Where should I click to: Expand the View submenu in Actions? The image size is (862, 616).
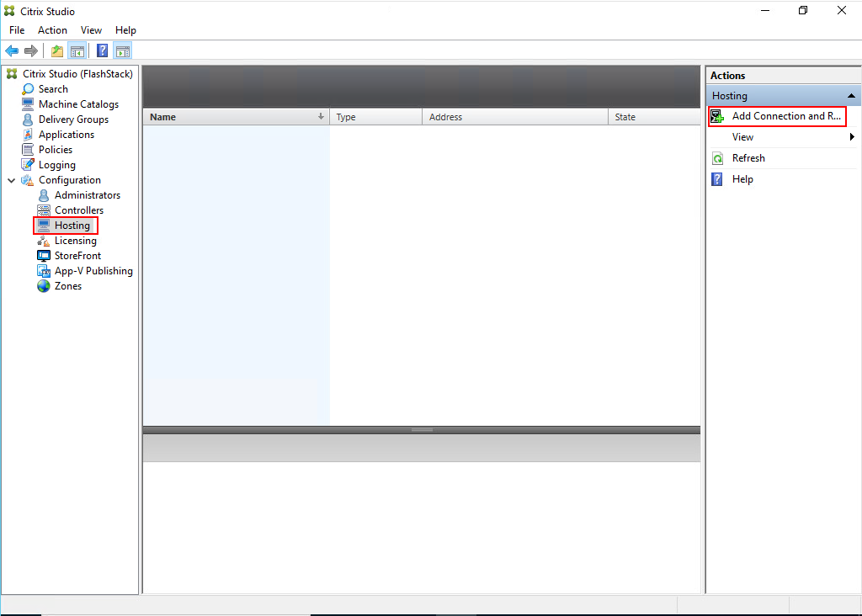[x=849, y=136]
